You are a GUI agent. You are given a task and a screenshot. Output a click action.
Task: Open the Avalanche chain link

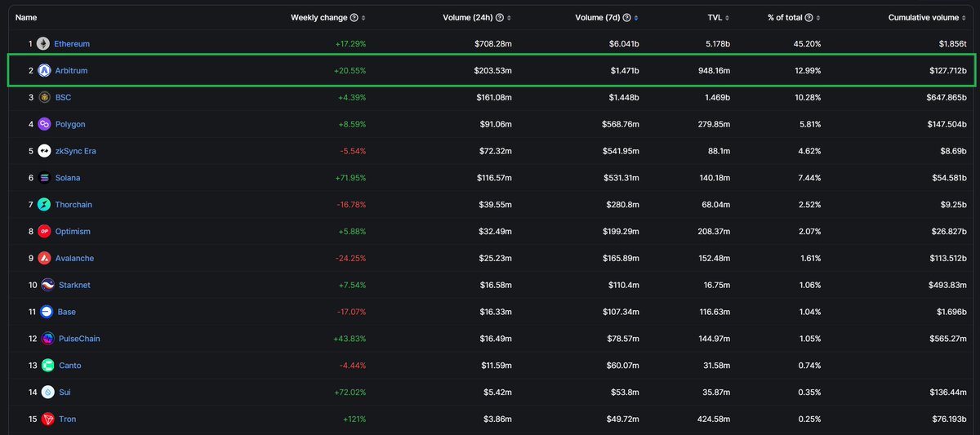click(74, 258)
